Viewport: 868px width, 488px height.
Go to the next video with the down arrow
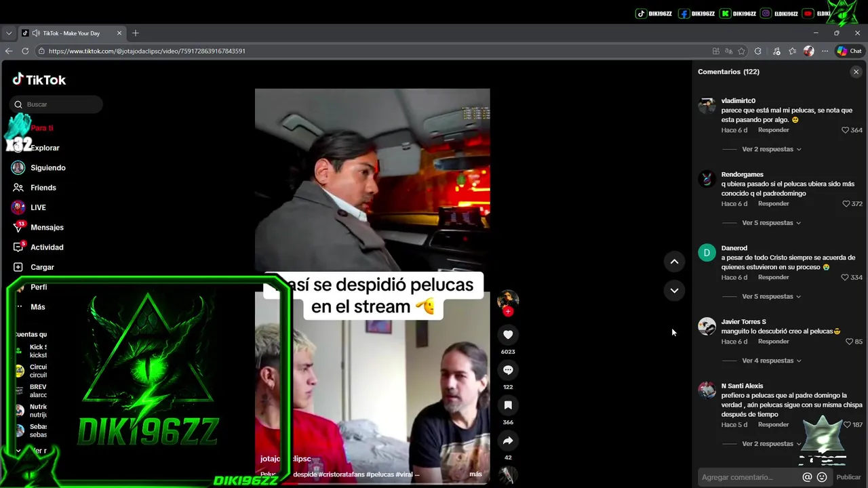point(674,290)
